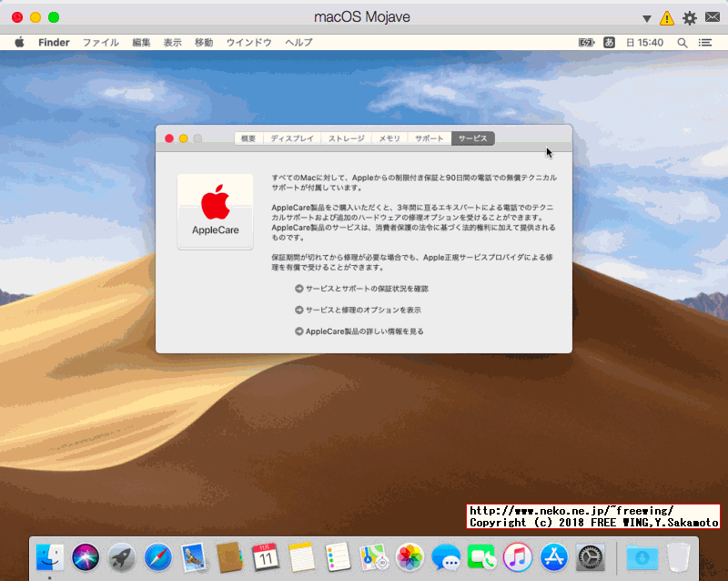Open Messages from the Dock
728x581 pixels.
(445, 558)
